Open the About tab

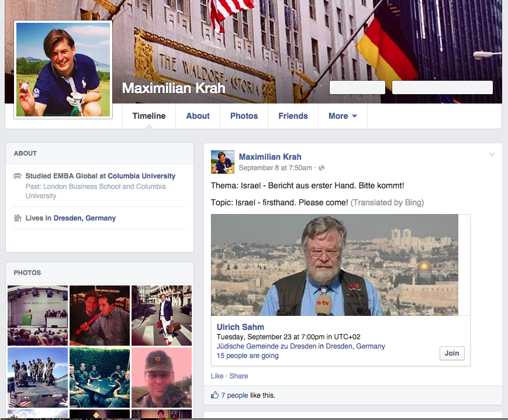pos(198,116)
